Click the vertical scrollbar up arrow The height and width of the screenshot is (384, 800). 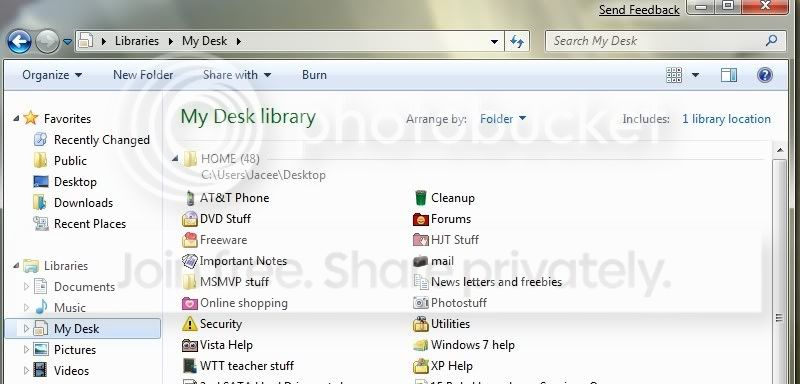pos(780,150)
